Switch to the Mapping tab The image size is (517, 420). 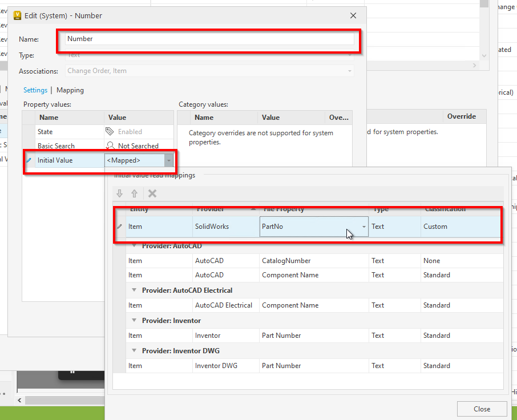pyautogui.click(x=70, y=90)
